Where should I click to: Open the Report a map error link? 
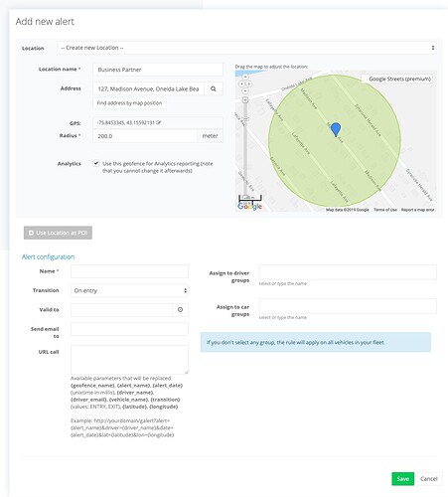point(417,210)
